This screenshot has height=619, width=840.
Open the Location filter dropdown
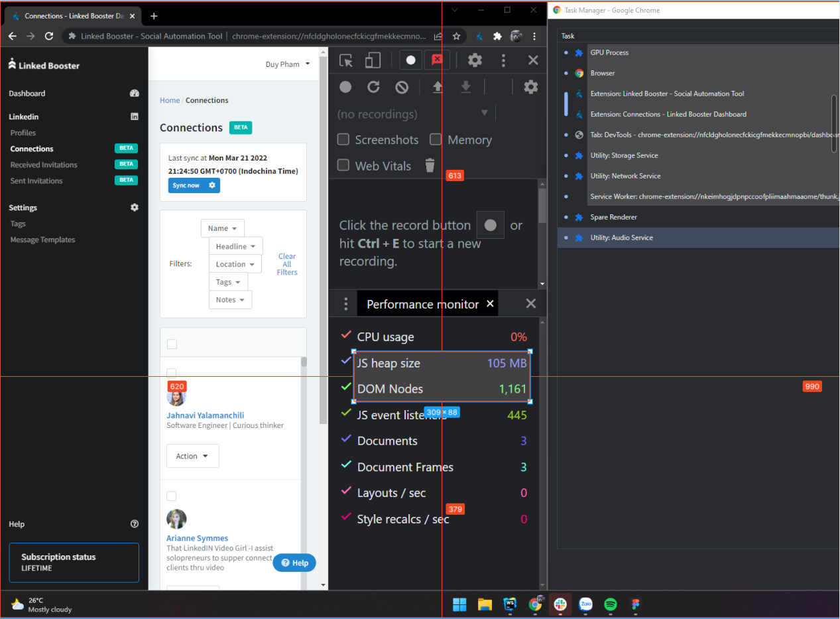(x=235, y=264)
